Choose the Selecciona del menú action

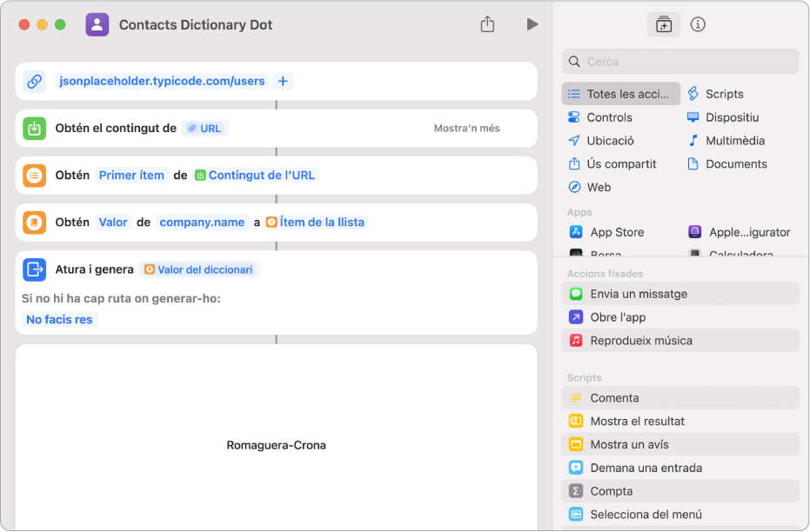click(x=680, y=515)
